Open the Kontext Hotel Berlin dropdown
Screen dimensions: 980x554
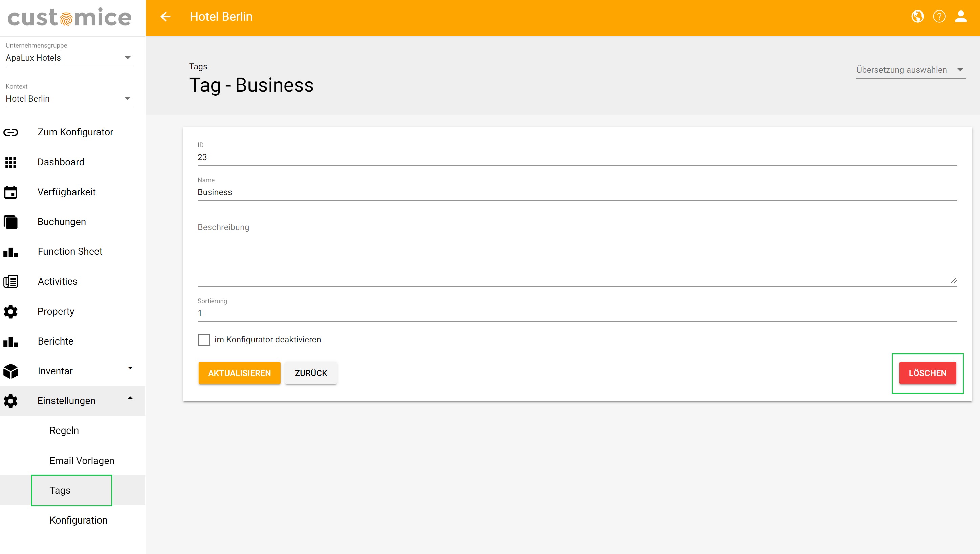pos(69,99)
